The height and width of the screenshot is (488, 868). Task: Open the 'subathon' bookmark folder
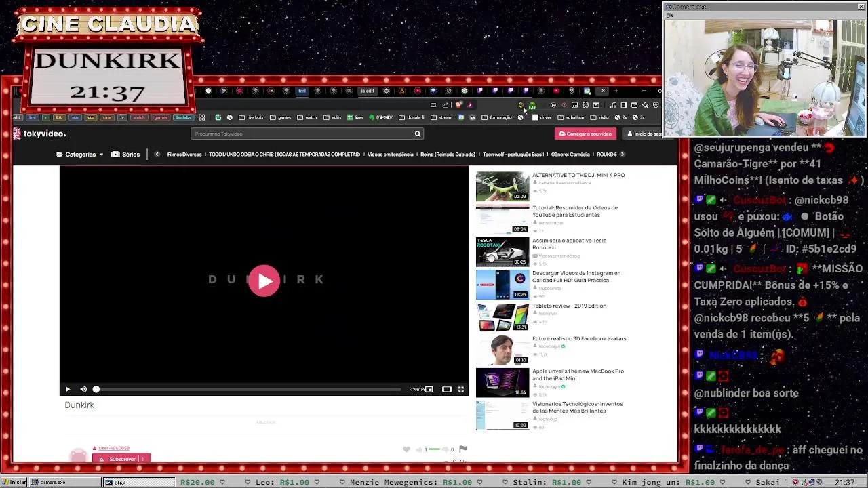[x=571, y=117]
